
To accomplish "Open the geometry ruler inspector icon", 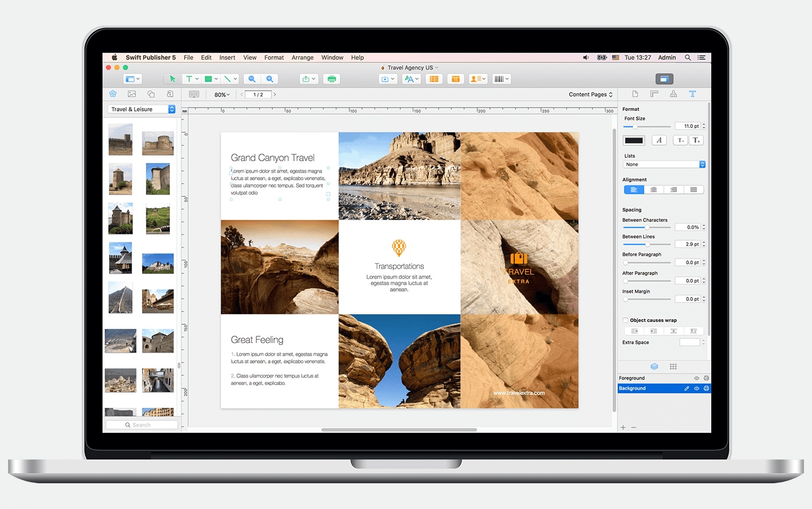I will (654, 94).
